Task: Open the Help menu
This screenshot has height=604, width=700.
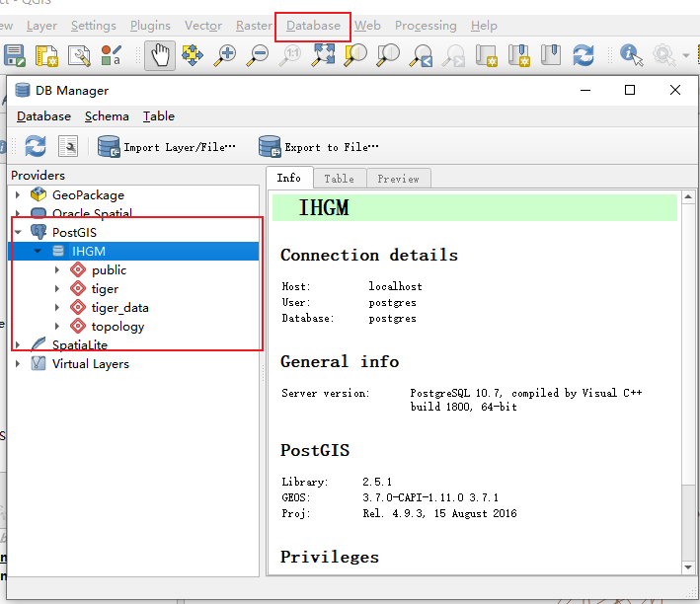Action: pos(484,26)
